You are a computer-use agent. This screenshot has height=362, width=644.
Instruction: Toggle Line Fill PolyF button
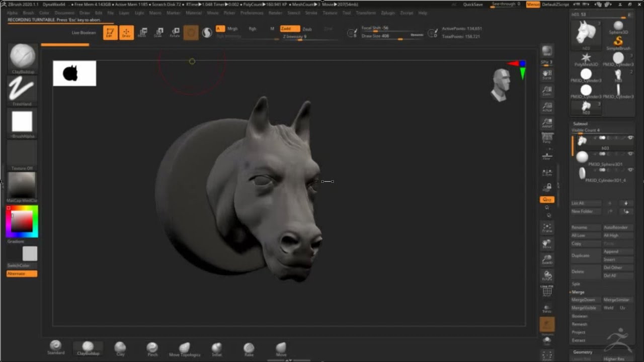tap(547, 291)
